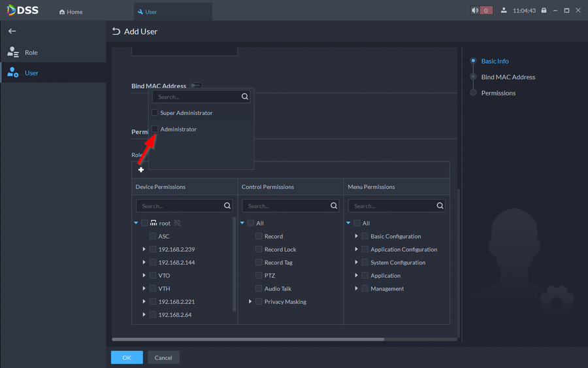Expand the Application Configuration node
Screen dimensions: 588x368
point(356,249)
